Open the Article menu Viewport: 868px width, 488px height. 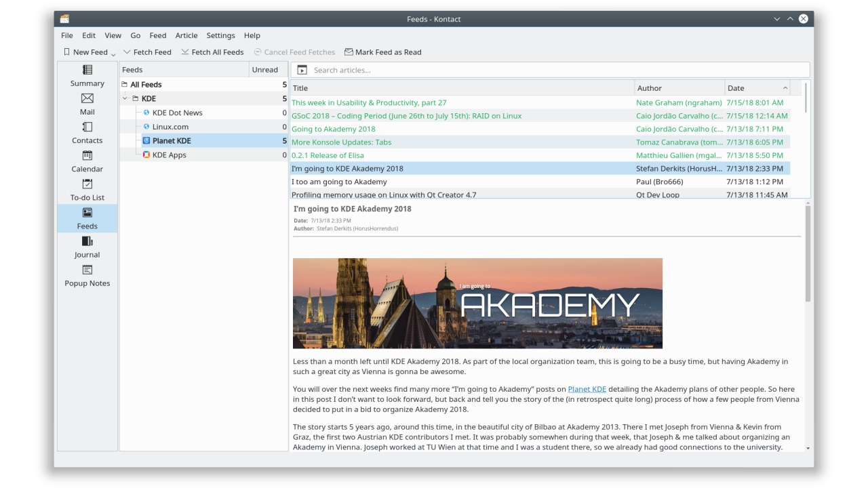point(186,35)
